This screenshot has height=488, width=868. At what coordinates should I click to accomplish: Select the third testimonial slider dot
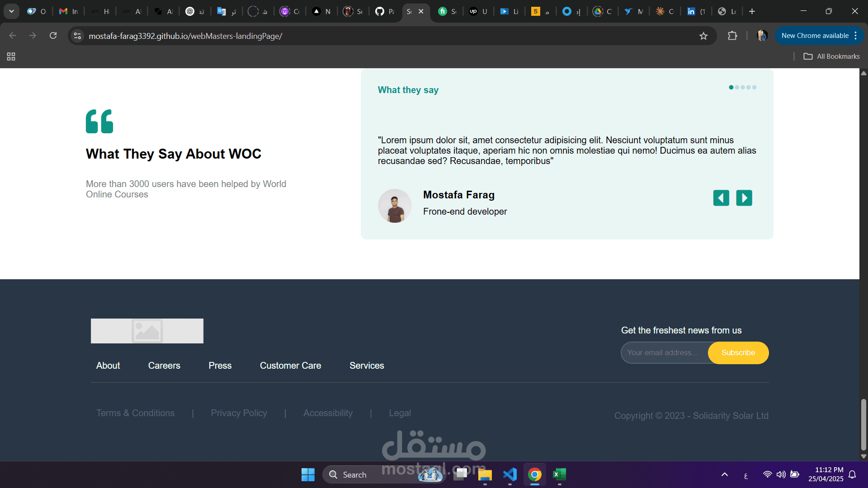(x=743, y=87)
